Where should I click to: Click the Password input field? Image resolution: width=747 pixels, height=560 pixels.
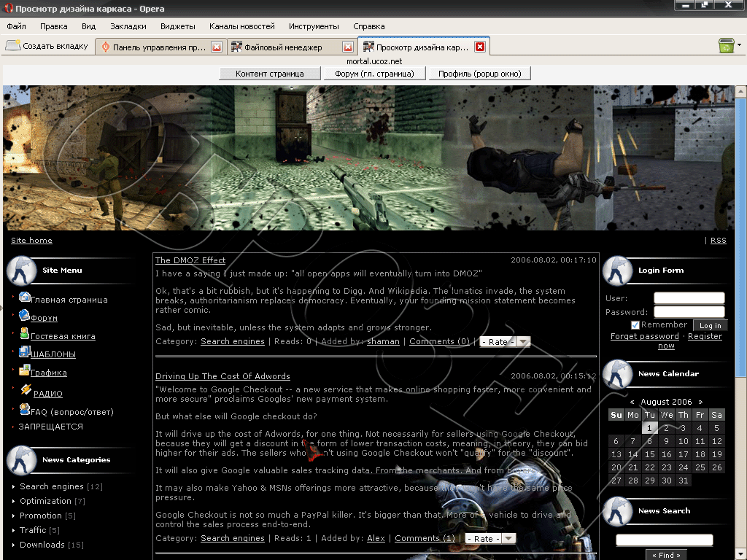pos(689,312)
